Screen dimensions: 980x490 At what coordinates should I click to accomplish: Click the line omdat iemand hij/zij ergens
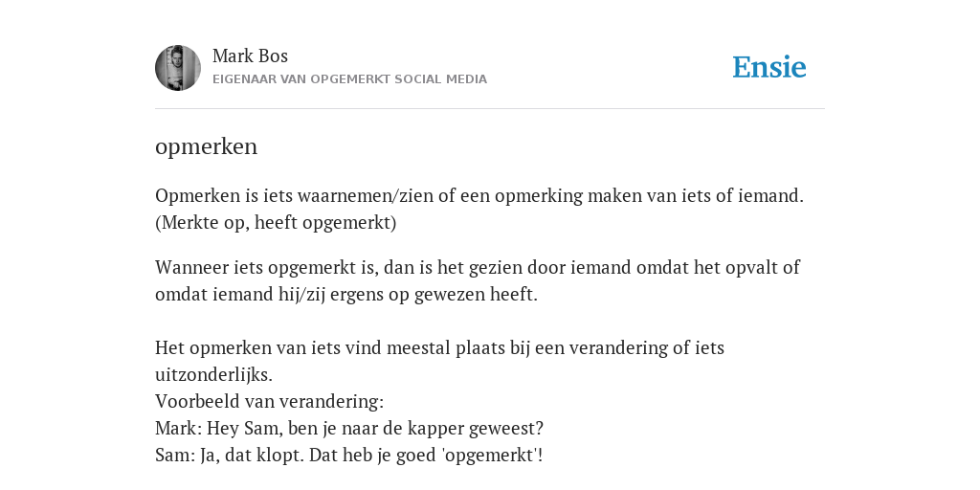click(x=346, y=295)
